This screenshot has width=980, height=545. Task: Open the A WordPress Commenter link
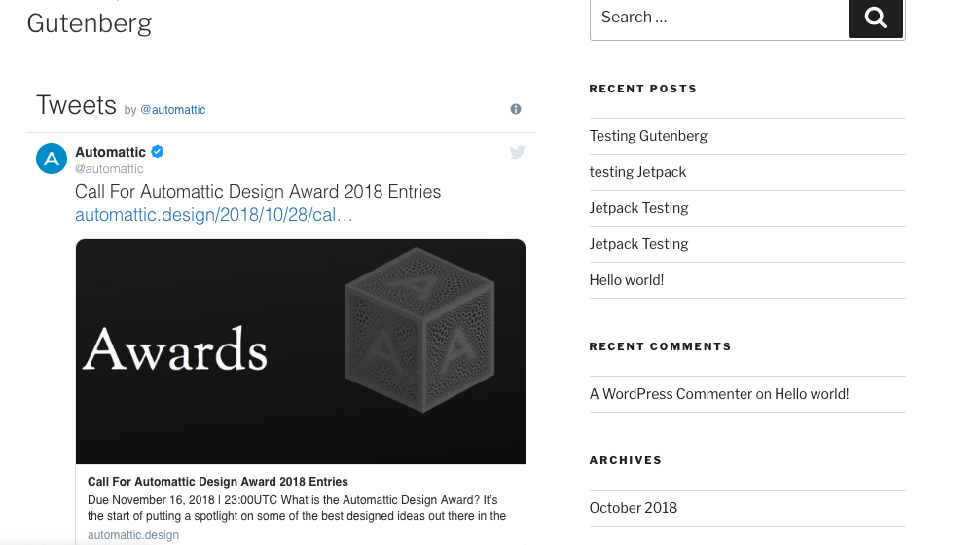[671, 394]
